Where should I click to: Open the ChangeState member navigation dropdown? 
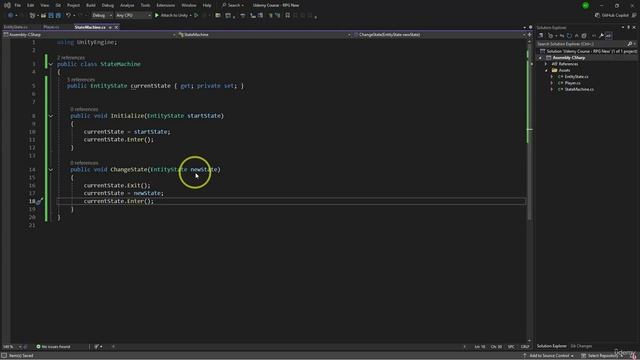(x=440, y=35)
